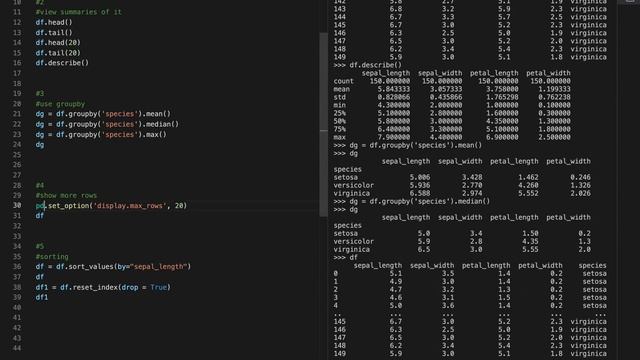The height and width of the screenshot is (360, 640).
Task: Click the versicolor median row showing 4.35
Action: [462, 241]
